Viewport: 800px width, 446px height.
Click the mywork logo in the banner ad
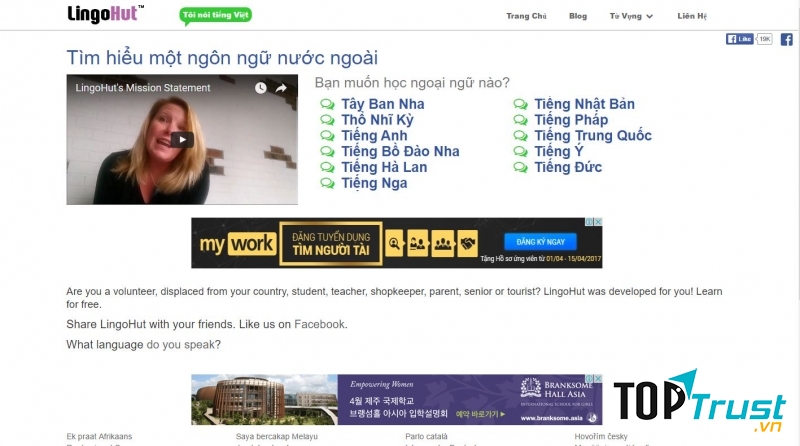237,244
